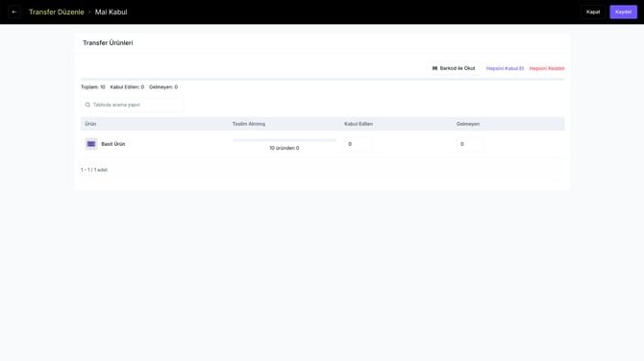The height and width of the screenshot is (361, 644).
Task: Click the magnifier icon in search box
Action: pyautogui.click(x=87, y=105)
